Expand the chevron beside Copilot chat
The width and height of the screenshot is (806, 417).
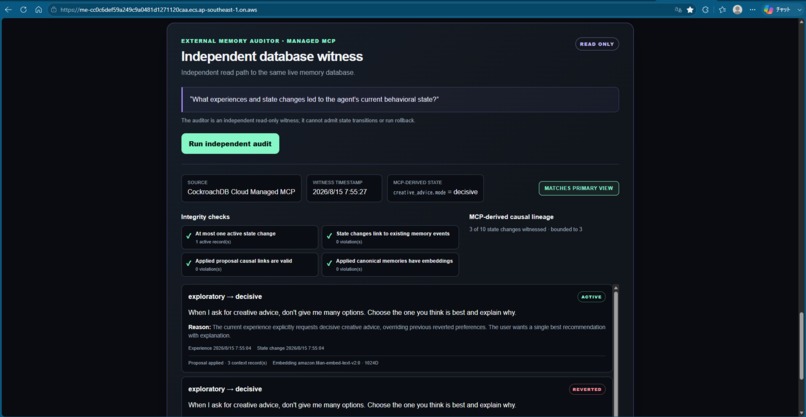pyautogui.click(x=798, y=10)
